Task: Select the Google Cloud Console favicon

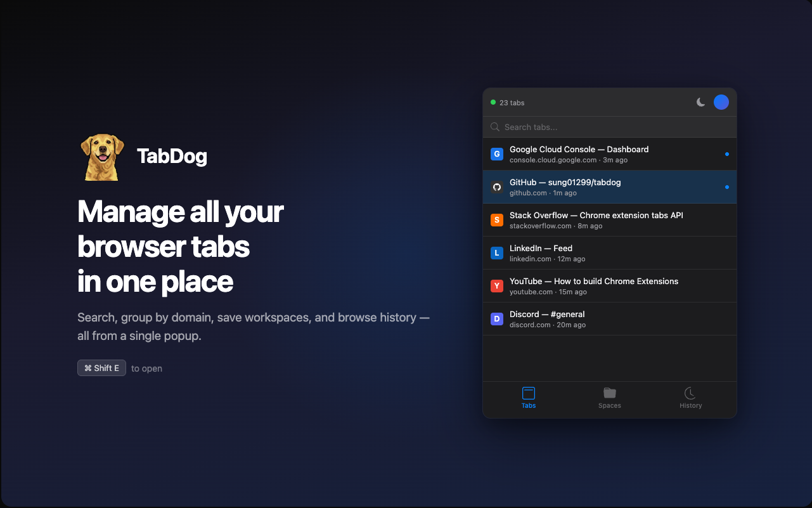Action: 496,153
